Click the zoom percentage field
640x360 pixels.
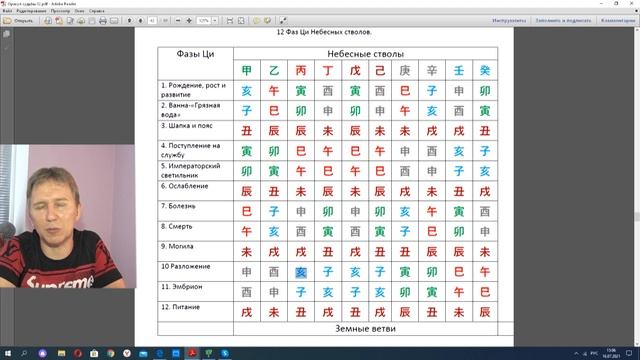(x=204, y=20)
